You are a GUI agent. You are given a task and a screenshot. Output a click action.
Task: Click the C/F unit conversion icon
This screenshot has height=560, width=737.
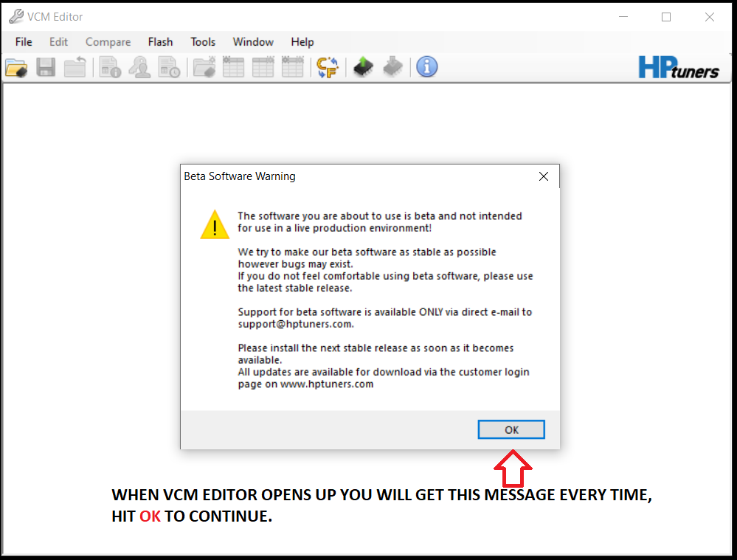coord(328,67)
